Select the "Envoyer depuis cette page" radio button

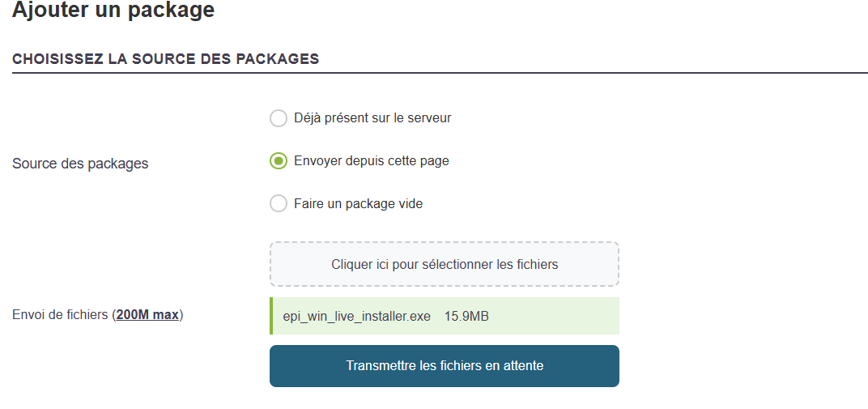point(279,161)
